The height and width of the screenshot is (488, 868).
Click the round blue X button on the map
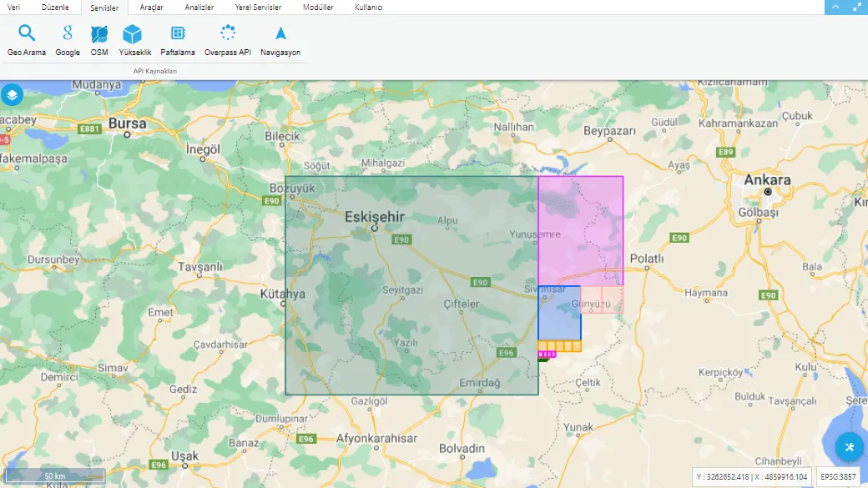click(849, 446)
